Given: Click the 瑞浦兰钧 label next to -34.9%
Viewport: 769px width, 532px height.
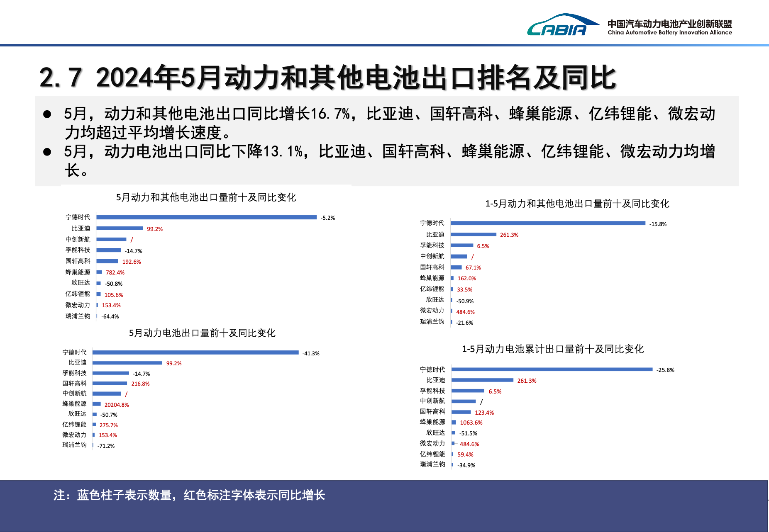Looking at the screenshot, I should [432, 464].
